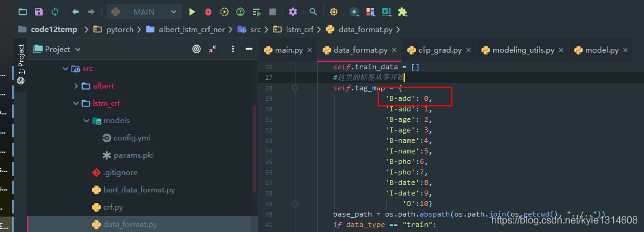Viewport: 644px width, 232px height.
Task: Place cursor on the 'O':10} line
Action: (417, 204)
